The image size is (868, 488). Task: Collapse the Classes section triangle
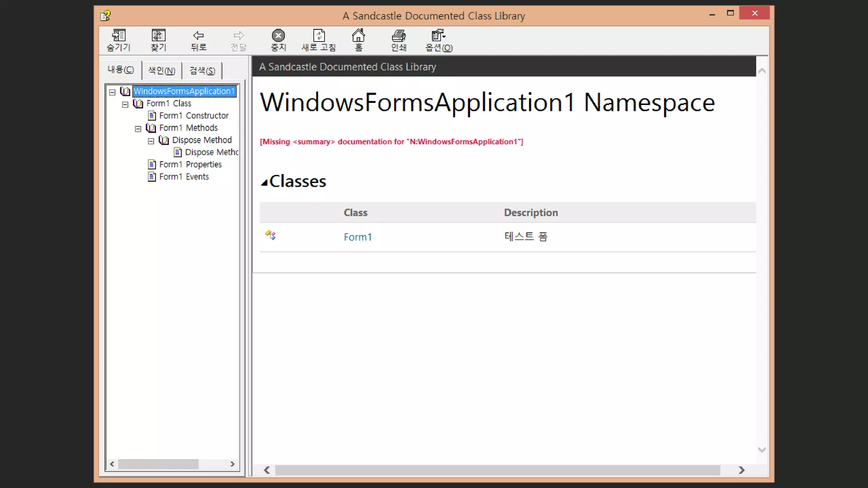264,183
